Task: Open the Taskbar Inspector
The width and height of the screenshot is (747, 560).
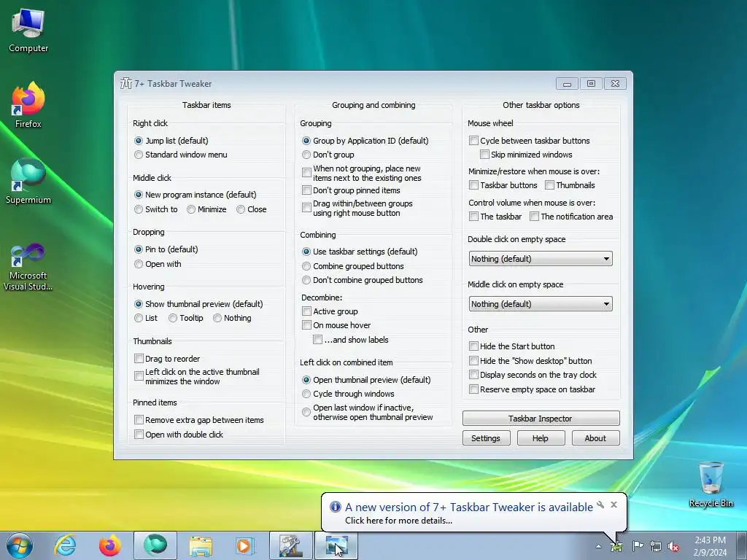Action: [x=541, y=418]
